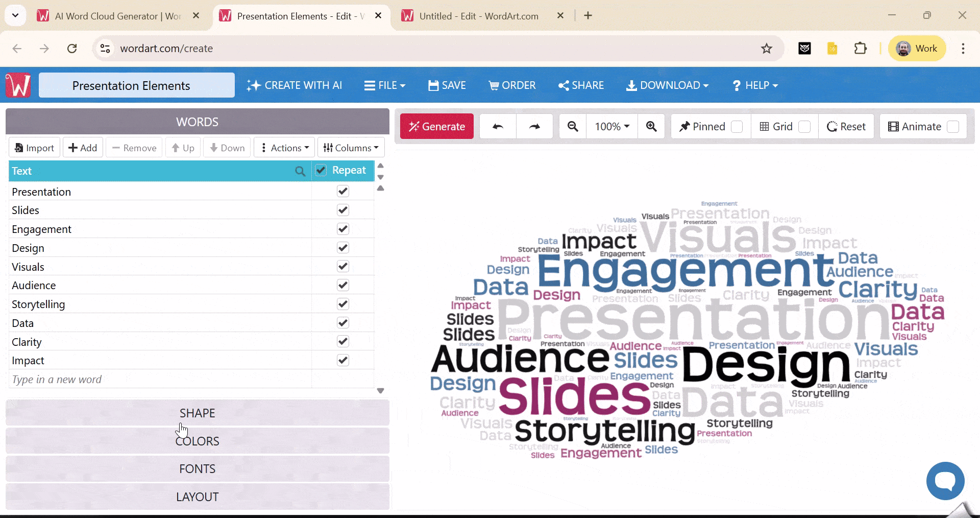
Task: Select the Generate magic wand icon
Action: 415,126
